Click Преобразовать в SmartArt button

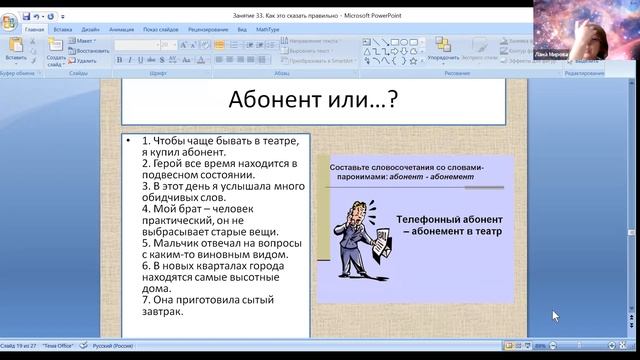318,61
